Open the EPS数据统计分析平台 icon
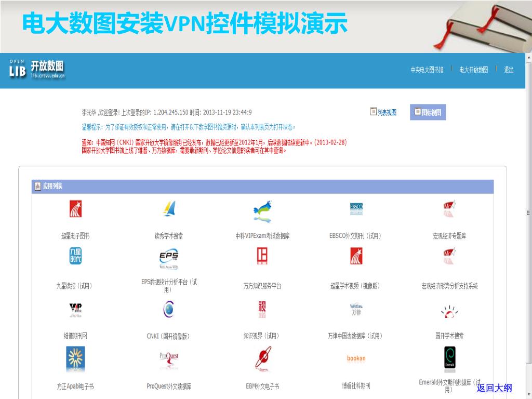Viewport: 532px width, 399px height. (x=169, y=259)
